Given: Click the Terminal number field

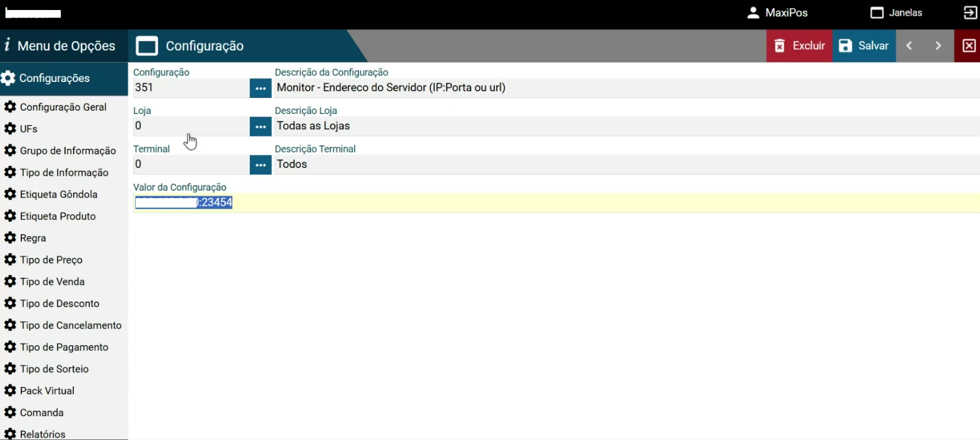Looking at the screenshot, I should coord(191,165).
